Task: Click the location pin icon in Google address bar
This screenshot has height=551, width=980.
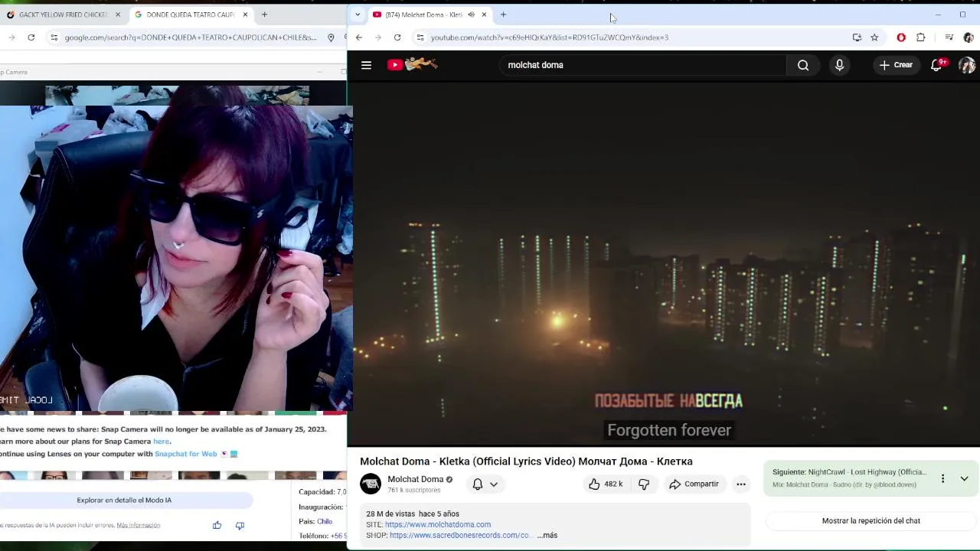Action: point(331,37)
